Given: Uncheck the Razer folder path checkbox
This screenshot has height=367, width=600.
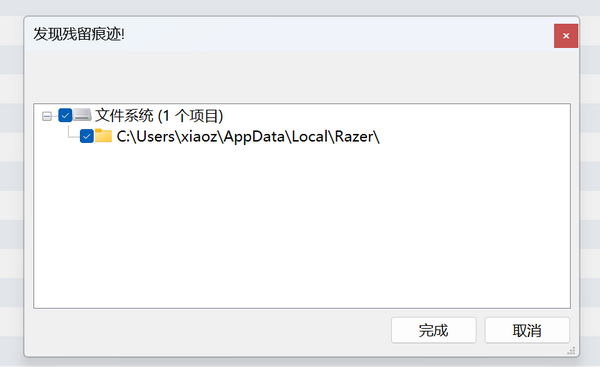Looking at the screenshot, I should [86, 136].
